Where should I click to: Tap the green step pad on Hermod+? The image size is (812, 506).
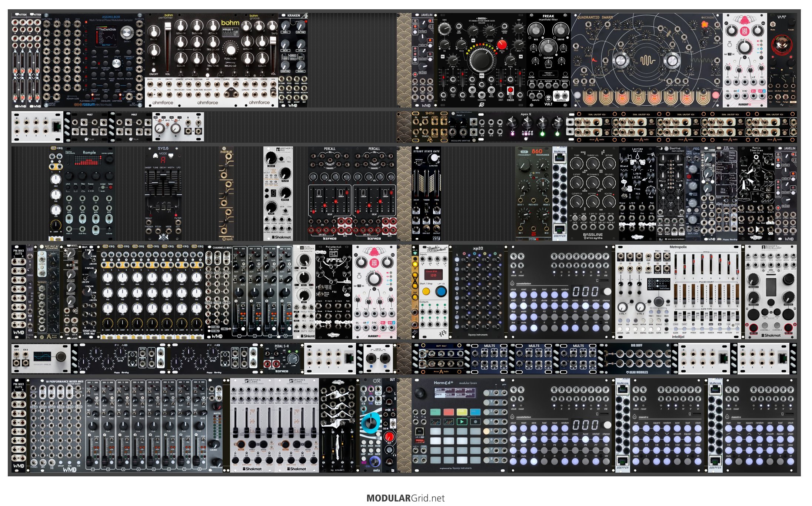(x=435, y=412)
